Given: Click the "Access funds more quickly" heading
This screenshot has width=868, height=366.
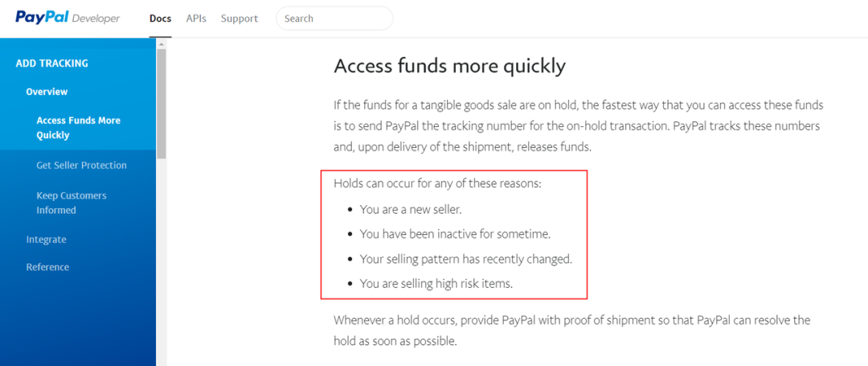Looking at the screenshot, I should pos(449,66).
